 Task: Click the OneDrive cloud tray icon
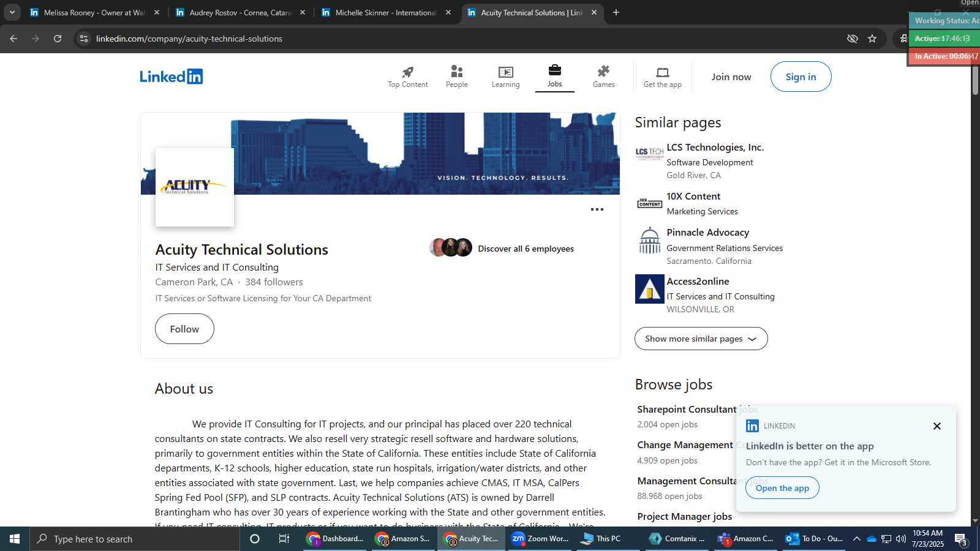[871, 539]
